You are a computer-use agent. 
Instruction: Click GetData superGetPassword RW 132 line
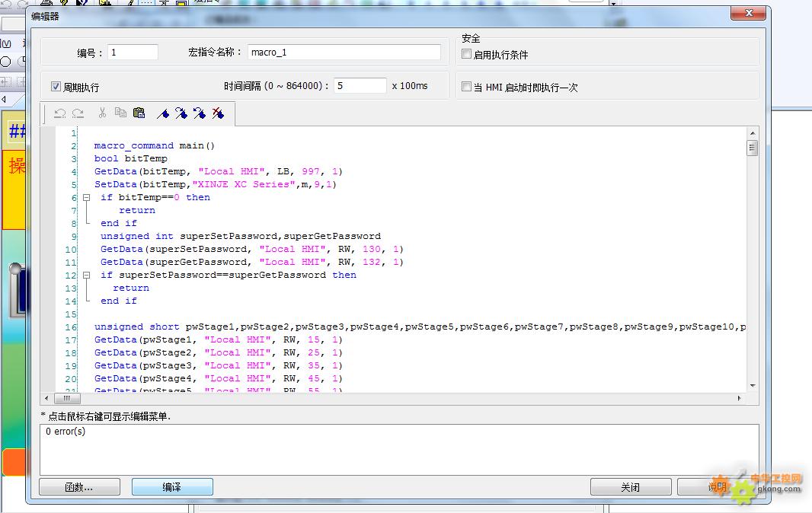[x=251, y=262]
